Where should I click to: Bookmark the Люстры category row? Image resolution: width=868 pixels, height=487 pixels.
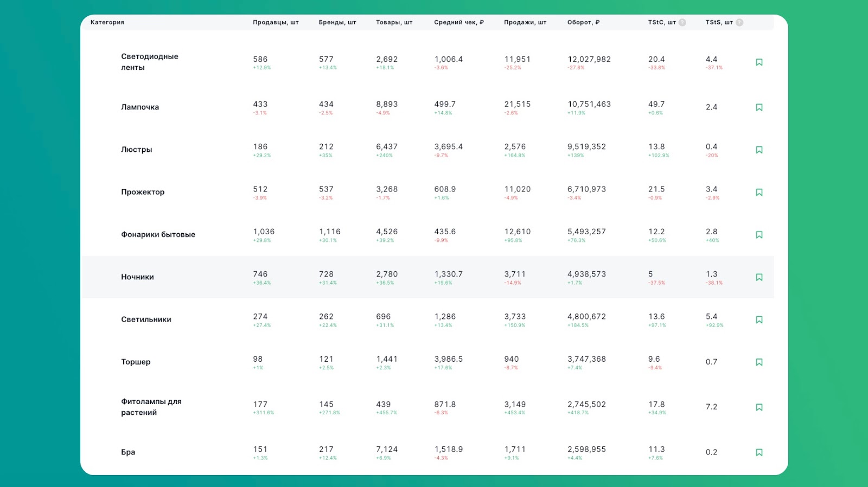759,150
